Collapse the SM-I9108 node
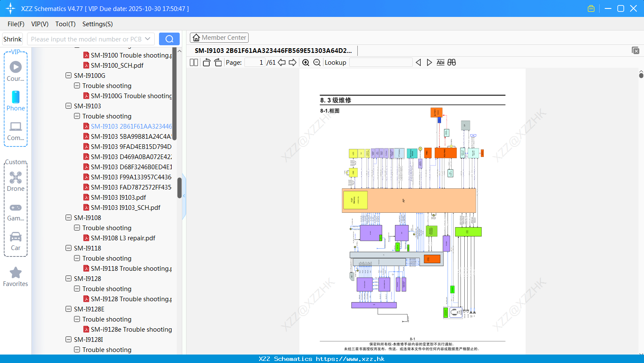This screenshot has width=644, height=363. (x=69, y=217)
